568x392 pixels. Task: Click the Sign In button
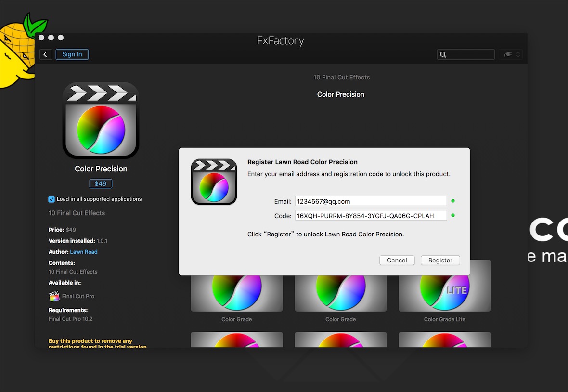coord(72,54)
